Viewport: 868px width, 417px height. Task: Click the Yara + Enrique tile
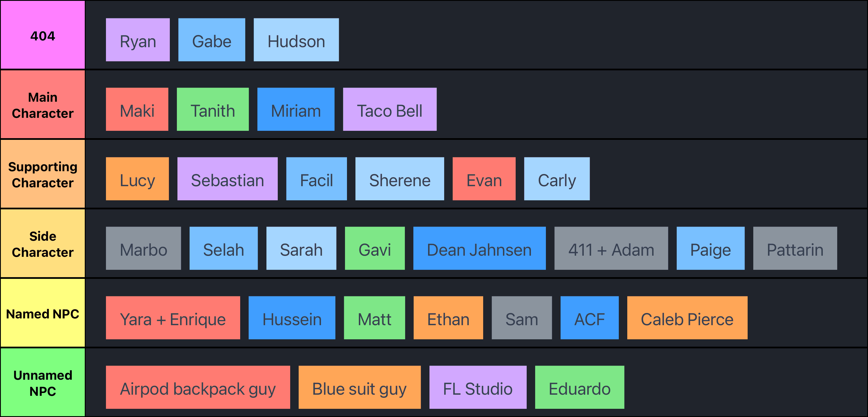click(x=173, y=318)
